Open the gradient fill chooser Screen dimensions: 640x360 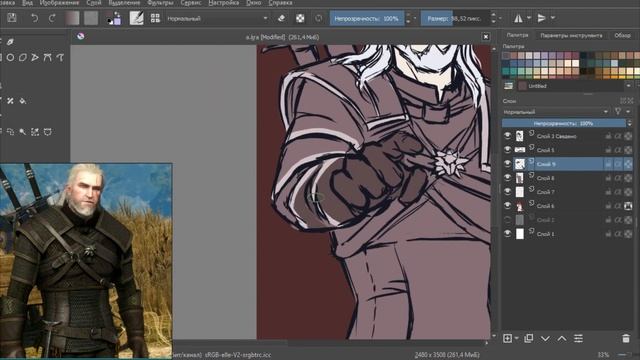click(72, 18)
